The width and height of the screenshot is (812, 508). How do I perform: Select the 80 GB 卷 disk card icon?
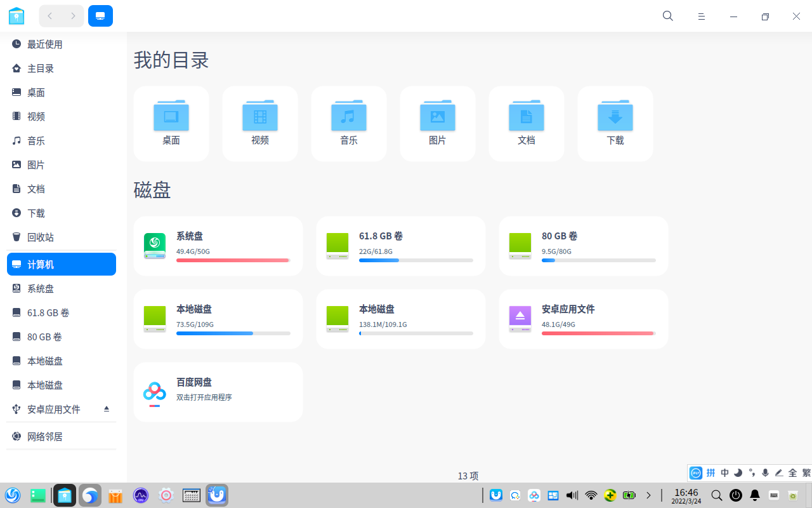click(x=520, y=246)
